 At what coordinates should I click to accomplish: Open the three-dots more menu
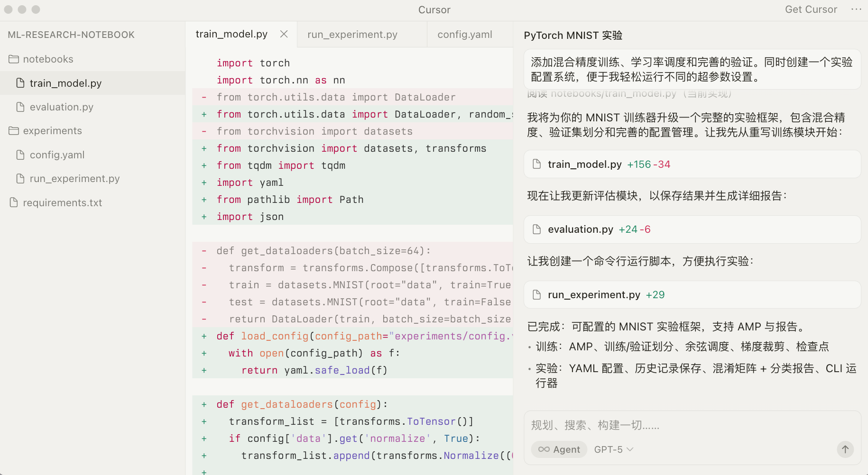click(856, 9)
